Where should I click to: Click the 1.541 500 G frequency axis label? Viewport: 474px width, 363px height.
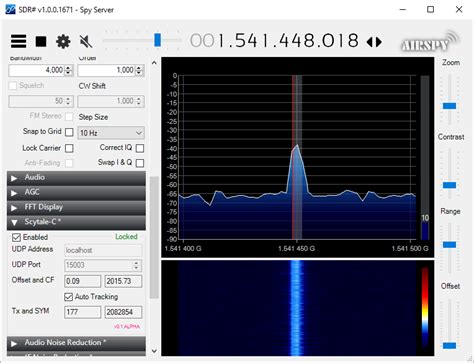coord(410,249)
